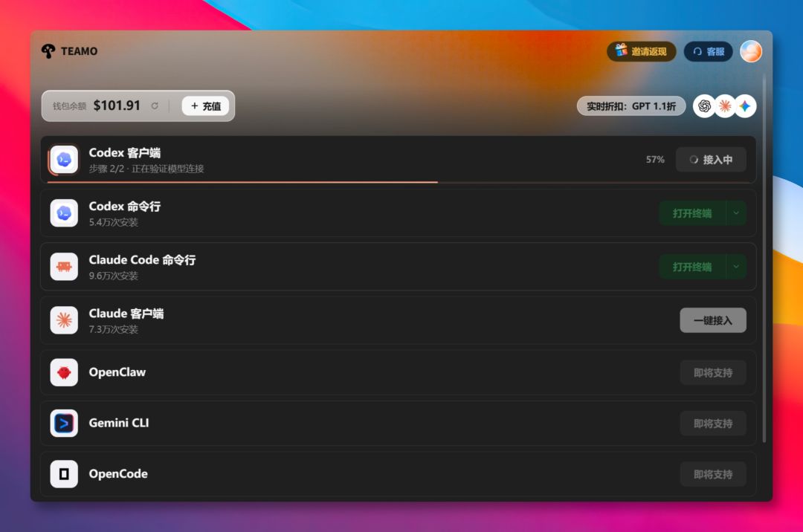The height and width of the screenshot is (532, 803).
Task: Refresh the wallet balance icon
Action: point(155,106)
